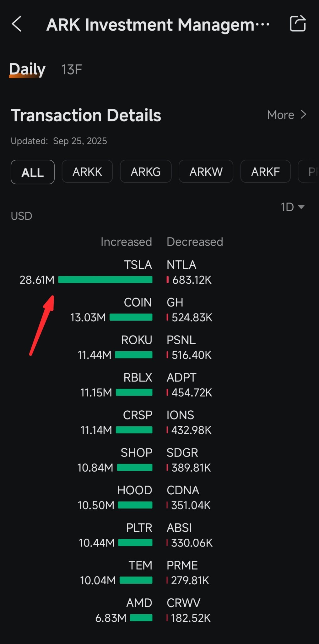Open the 1D period dropdown

(x=293, y=207)
